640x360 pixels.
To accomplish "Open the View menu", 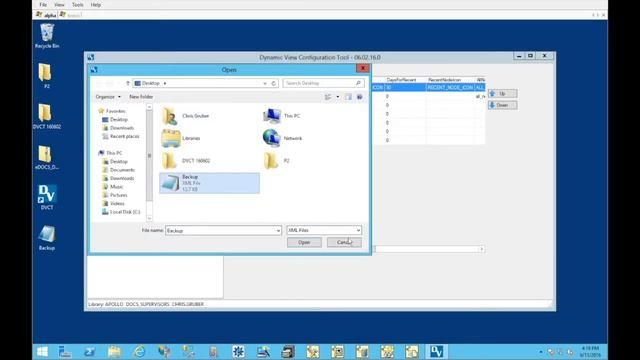I will click(59, 5).
